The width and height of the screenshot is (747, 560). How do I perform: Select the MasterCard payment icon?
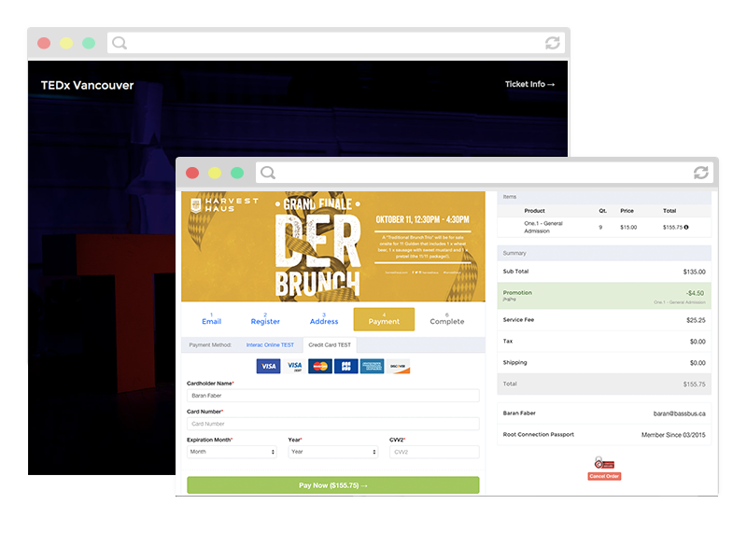319,366
